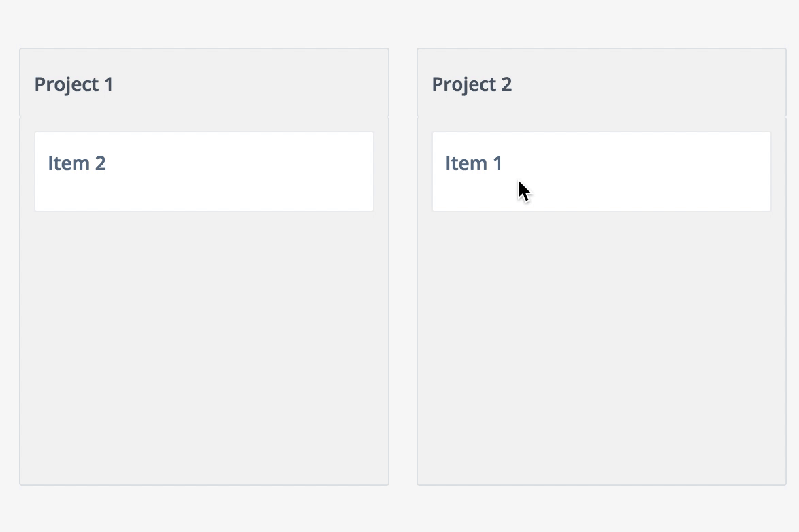Click the Project 2 title text
Image resolution: width=799 pixels, height=532 pixels.
pyautogui.click(x=471, y=84)
